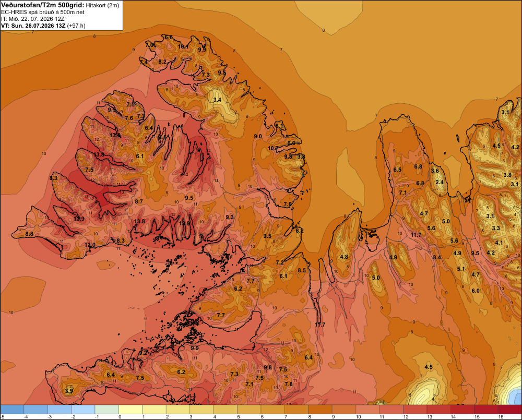Viewport: 522px width, 420px height.
Task: Click the 3.4 temperature label on the map
Action: 217,100
